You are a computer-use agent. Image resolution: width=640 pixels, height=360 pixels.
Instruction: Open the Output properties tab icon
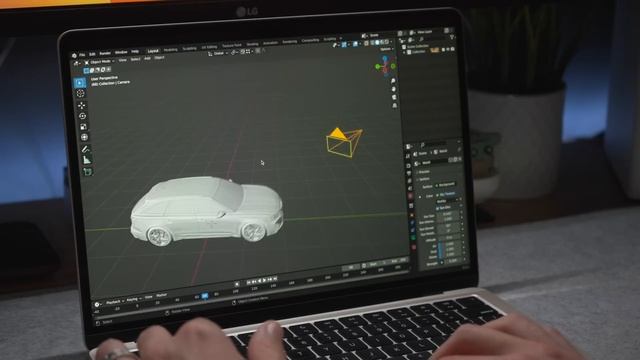pos(409,173)
